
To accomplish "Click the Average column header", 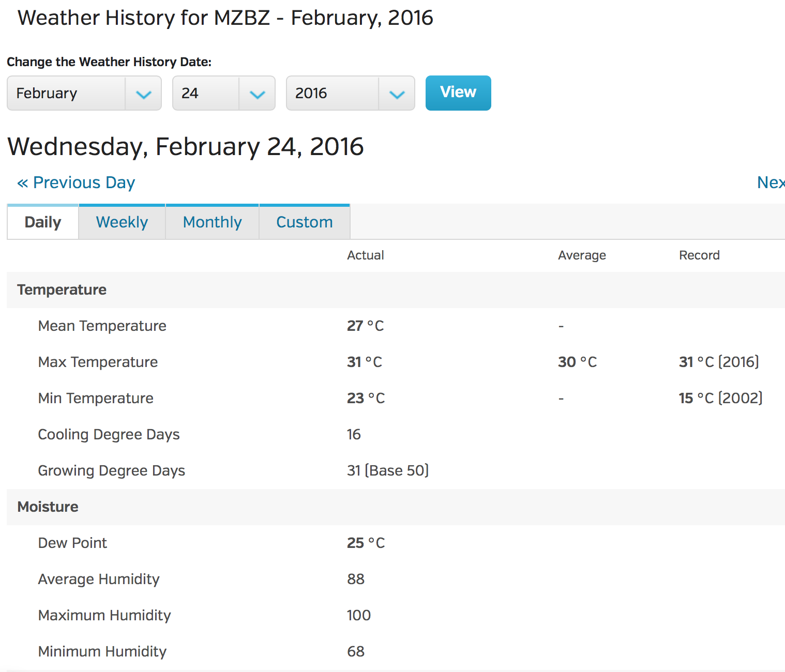I will coord(582,255).
